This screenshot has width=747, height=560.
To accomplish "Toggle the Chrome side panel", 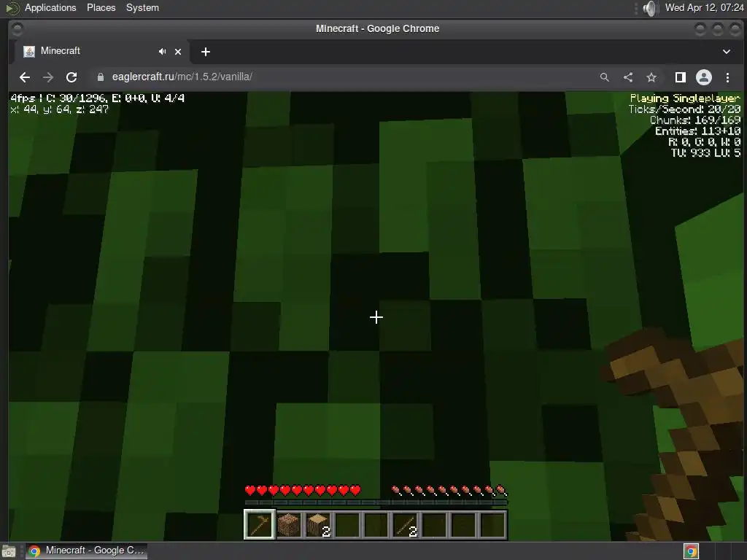I will click(x=681, y=77).
